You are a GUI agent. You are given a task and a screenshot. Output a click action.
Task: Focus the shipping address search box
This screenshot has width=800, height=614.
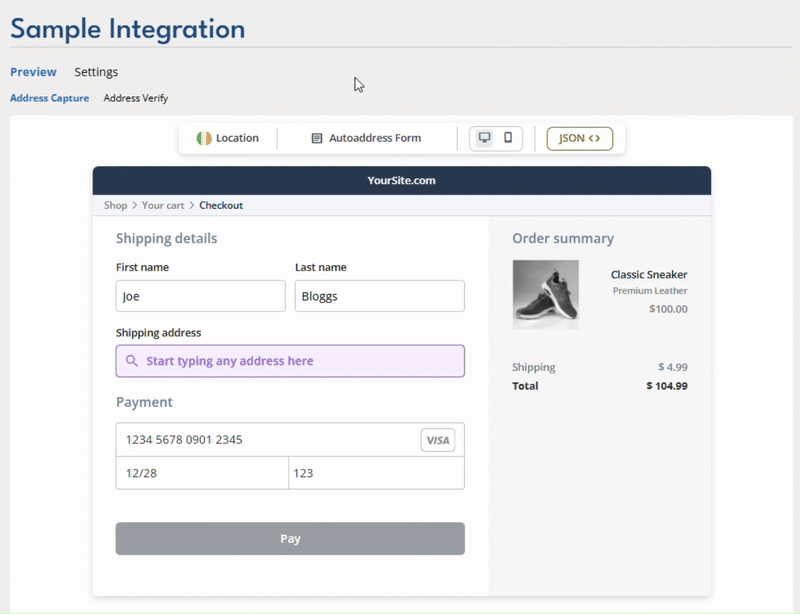pos(300,361)
